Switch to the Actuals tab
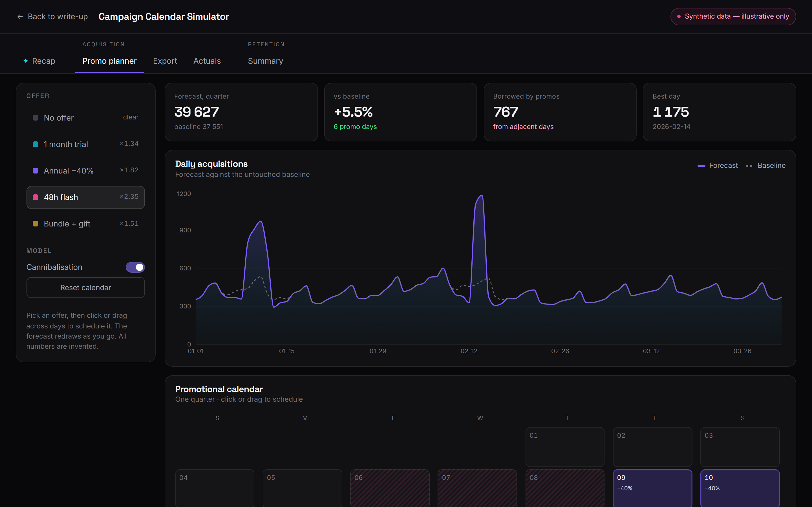The image size is (812, 507). click(x=207, y=61)
